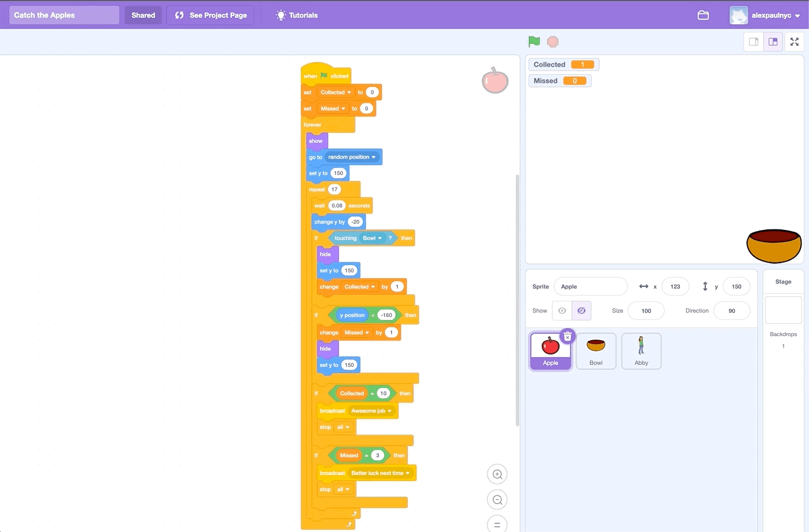809x532 pixels.
Task: Click the sprite Size input field
Action: [646, 311]
